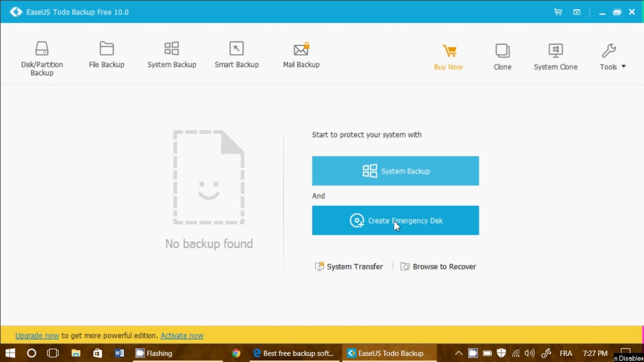Viewport: 644px width, 362px height.
Task: Open Microsoft Store from taskbar
Action: (x=98, y=353)
